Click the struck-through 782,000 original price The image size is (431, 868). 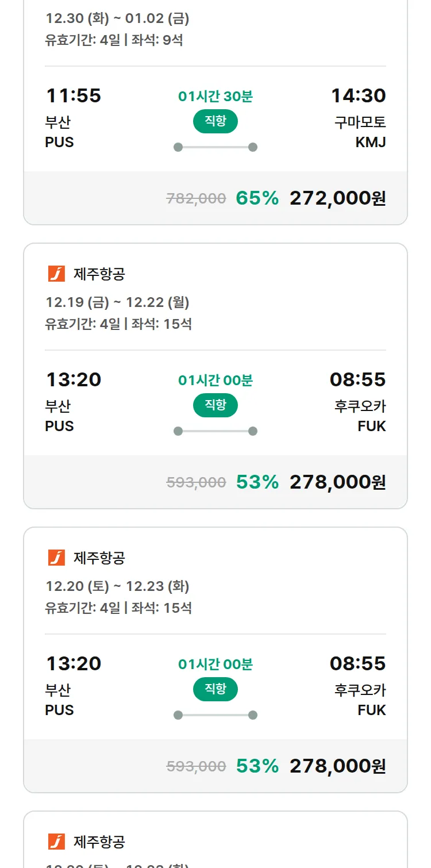pos(196,198)
